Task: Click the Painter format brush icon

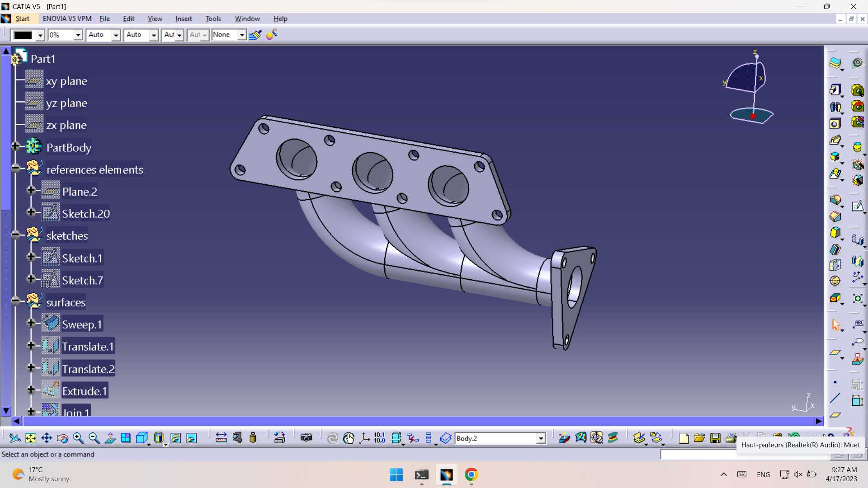Action: [x=255, y=35]
